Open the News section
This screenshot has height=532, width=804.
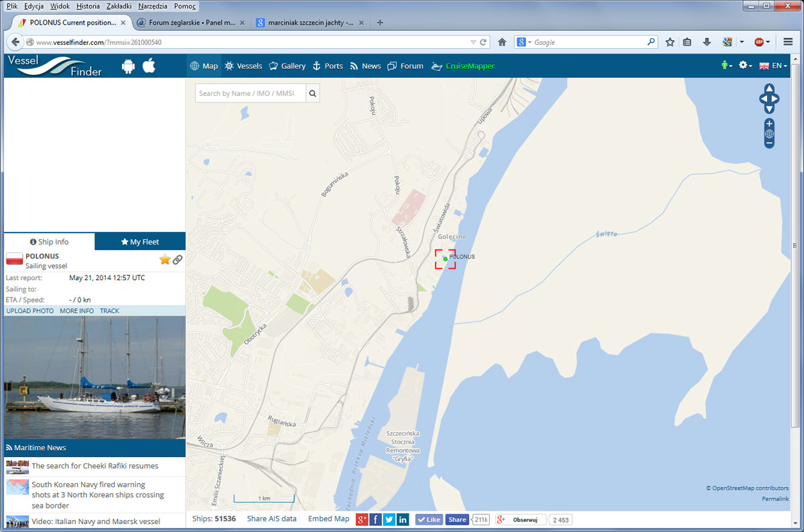tap(365, 66)
